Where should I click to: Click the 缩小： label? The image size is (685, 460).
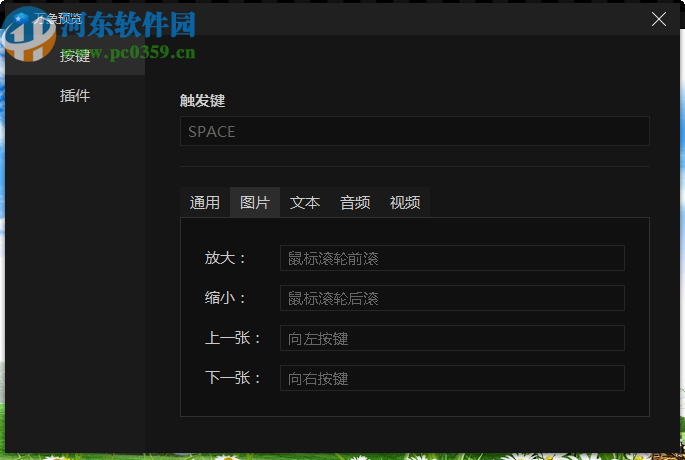(225, 298)
